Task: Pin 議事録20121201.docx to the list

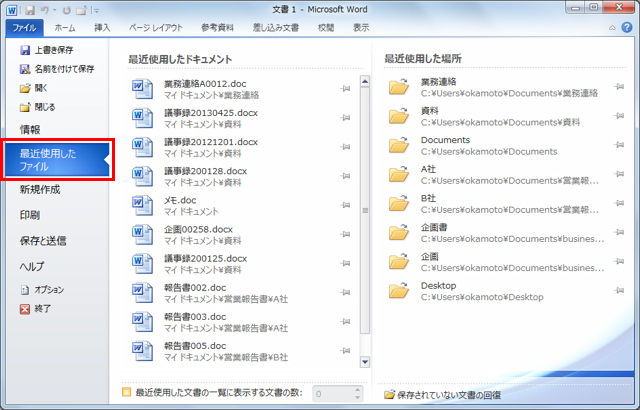Action: pyautogui.click(x=345, y=146)
